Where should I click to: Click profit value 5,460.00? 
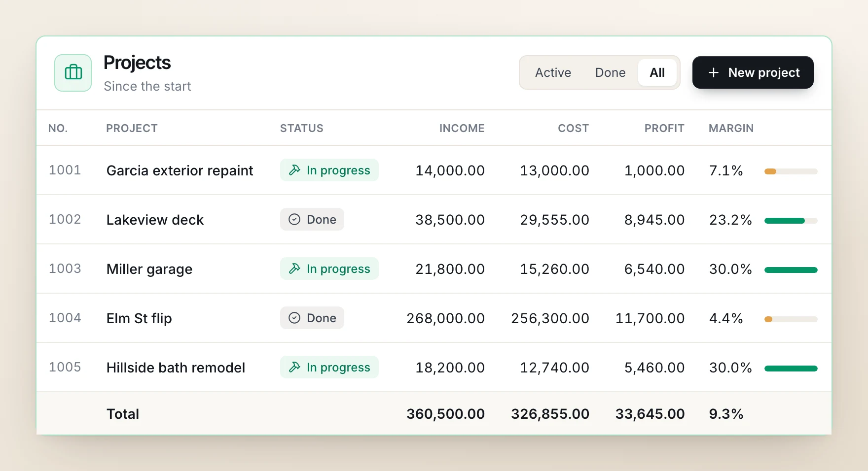click(x=654, y=368)
